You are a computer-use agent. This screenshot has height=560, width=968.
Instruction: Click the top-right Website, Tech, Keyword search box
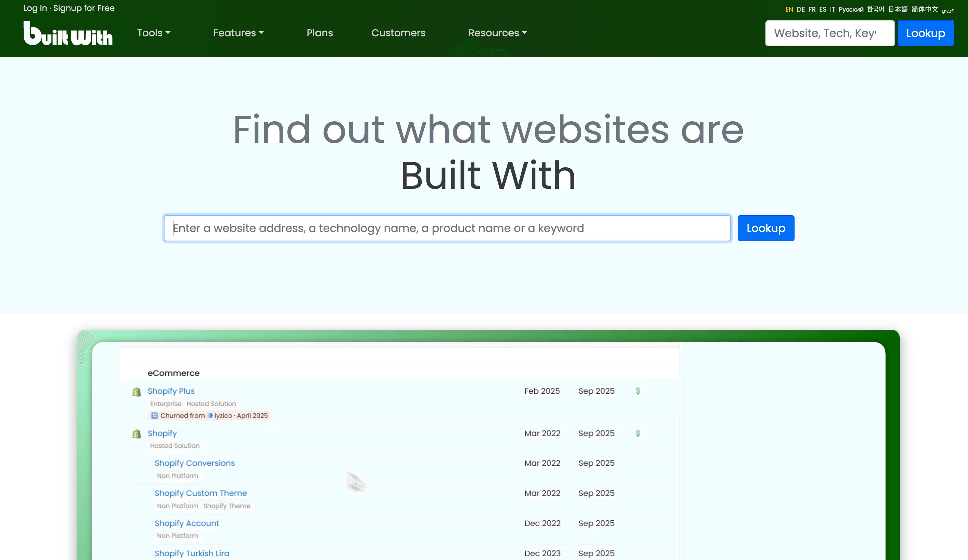pos(830,33)
